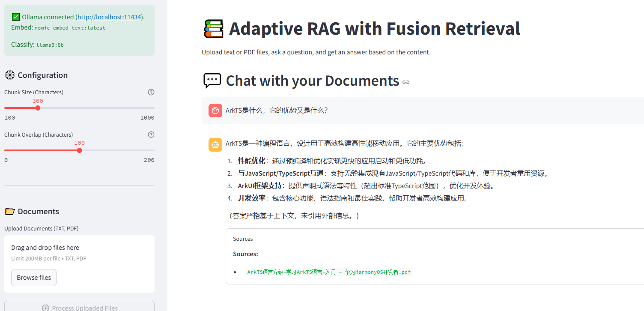Click the ArkUI框架支持 list item
The width and height of the screenshot is (644, 311).
tap(367, 186)
